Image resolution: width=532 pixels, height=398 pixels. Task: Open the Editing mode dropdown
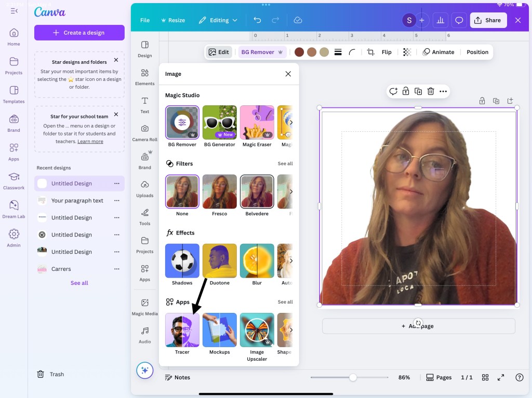point(218,20)
